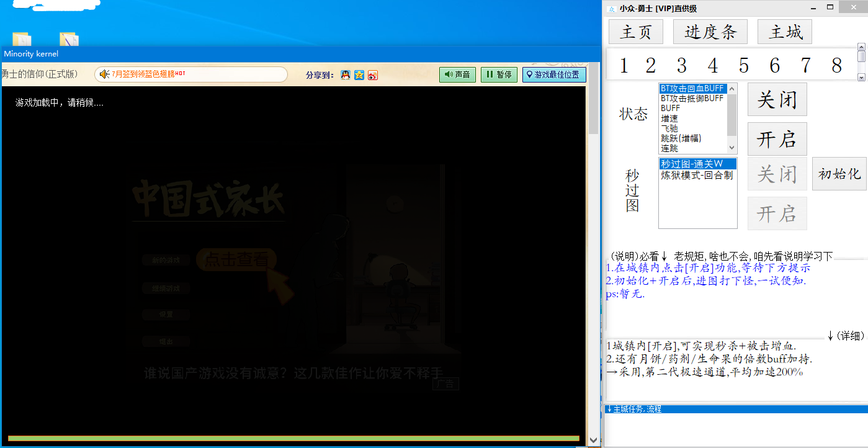The height and width of the screenshot is (448, 868).
Task: Select number 2 in the number strip
Action: click(x=650, y=65)
